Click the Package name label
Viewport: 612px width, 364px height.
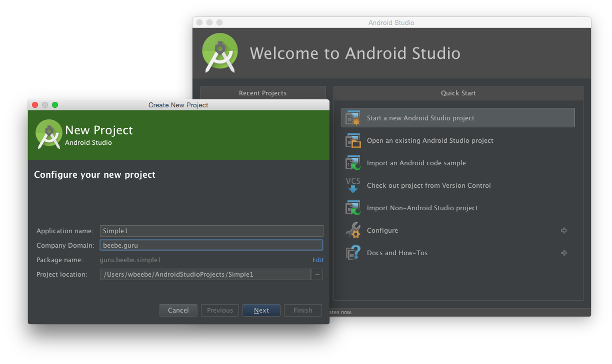(x=60, y=260)
